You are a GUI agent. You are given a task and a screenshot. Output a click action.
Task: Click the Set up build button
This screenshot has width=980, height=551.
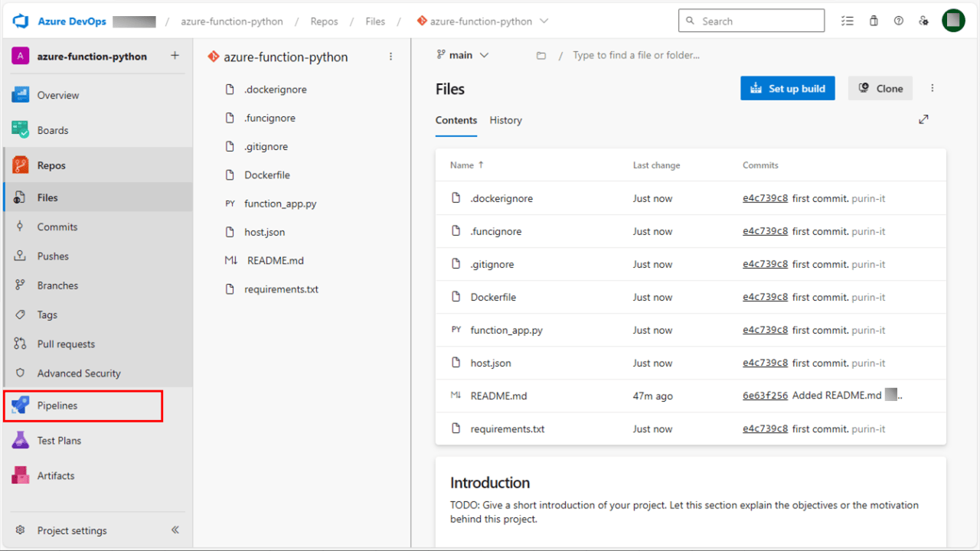(x=787, y=87)
